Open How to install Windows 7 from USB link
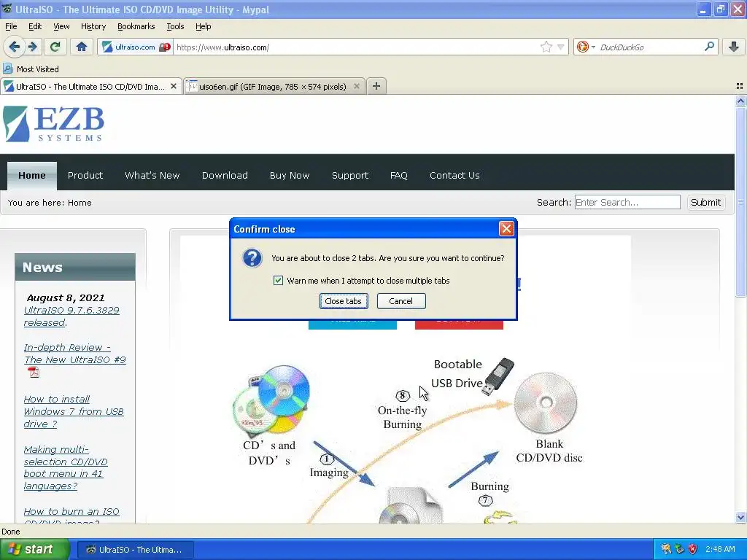The height and width of the screenshot is (560, 747). tap(74, 411)
